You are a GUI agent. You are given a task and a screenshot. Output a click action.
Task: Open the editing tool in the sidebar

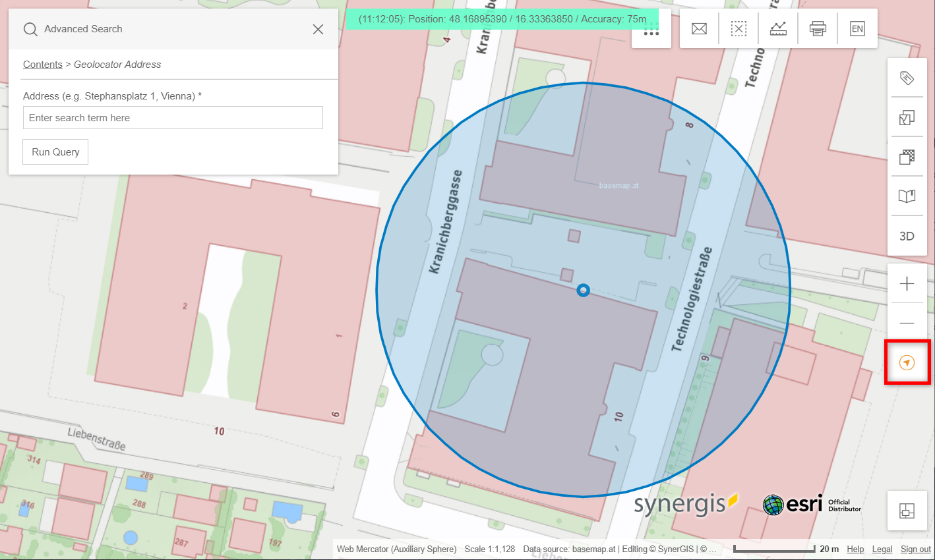pos(907,117)
